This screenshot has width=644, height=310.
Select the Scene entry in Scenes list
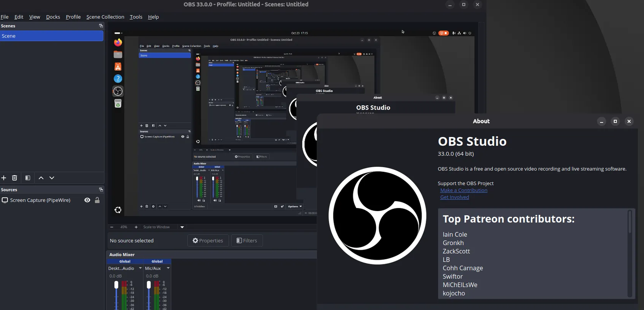52,36
